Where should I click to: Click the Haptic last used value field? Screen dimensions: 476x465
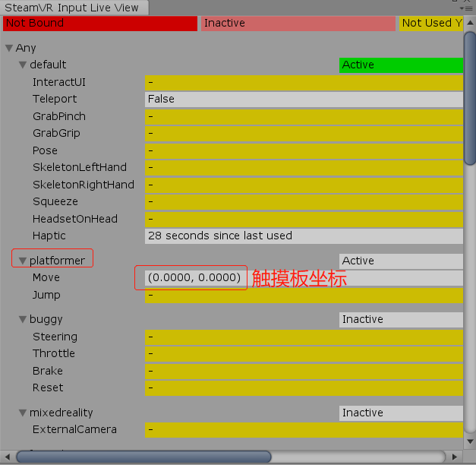[x=304, y=236]
